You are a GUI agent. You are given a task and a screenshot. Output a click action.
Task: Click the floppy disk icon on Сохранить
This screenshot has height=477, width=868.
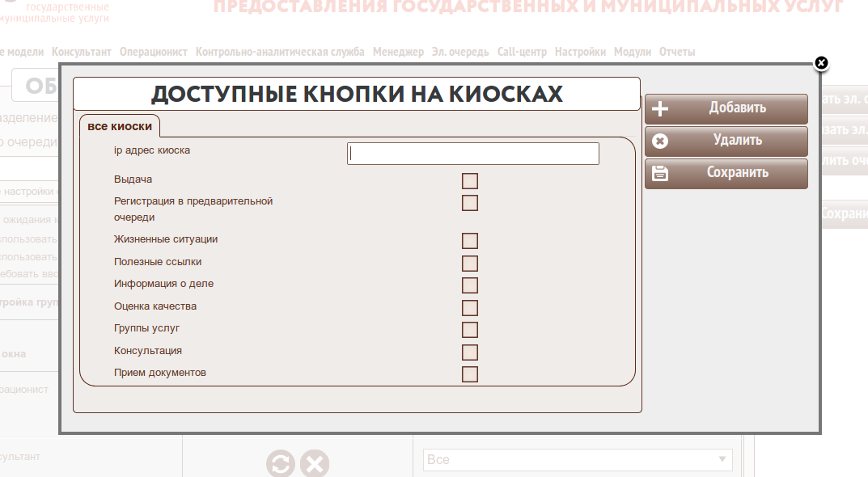660,173
